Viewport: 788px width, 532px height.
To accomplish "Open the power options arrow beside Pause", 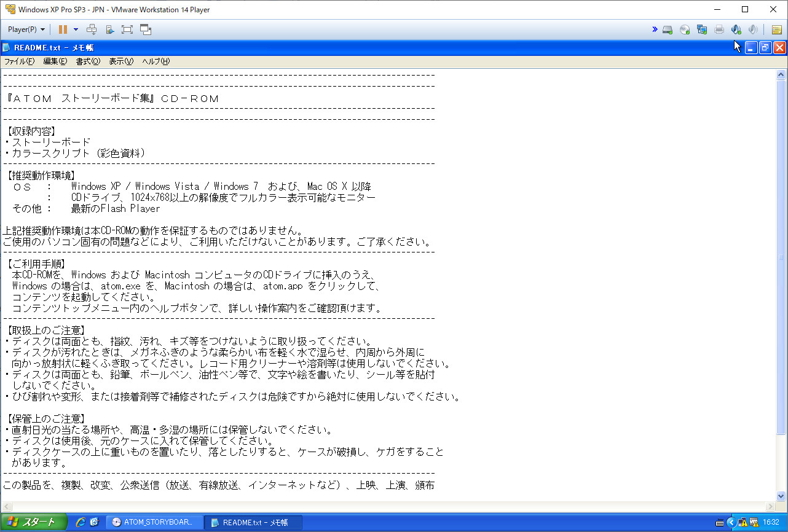I will click(x=76, y=29).
